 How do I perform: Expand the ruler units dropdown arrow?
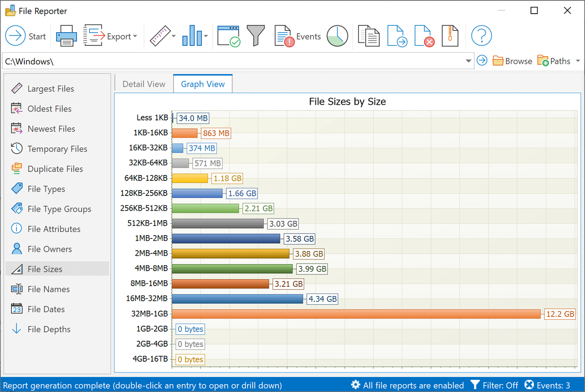pos(174,36)
